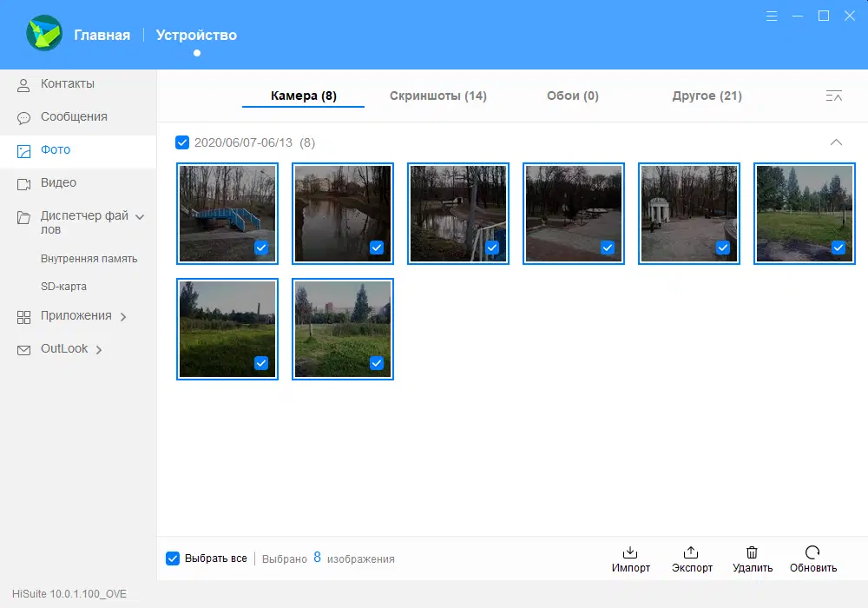Toggle the sort/view icon beside the tabs

pyautogui.click(x=833, y=96)
